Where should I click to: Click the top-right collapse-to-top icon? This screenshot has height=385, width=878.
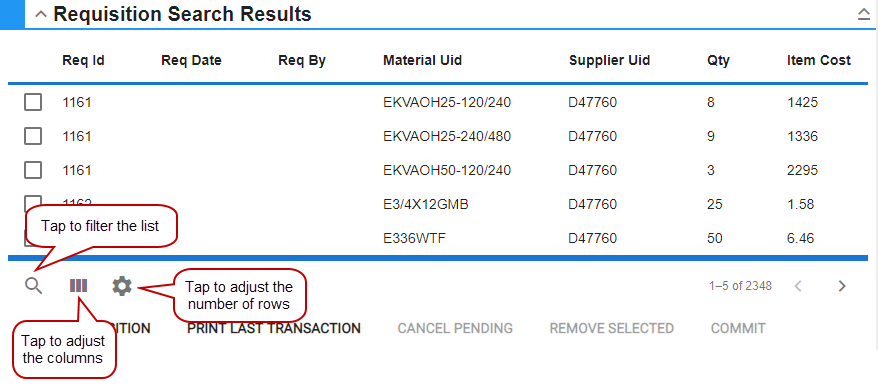click(864, 15)
